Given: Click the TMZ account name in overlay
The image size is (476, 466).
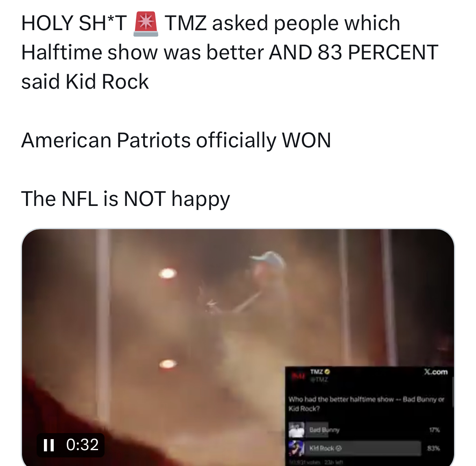Looking at the screenshot, I should click(x=317, y=372).
